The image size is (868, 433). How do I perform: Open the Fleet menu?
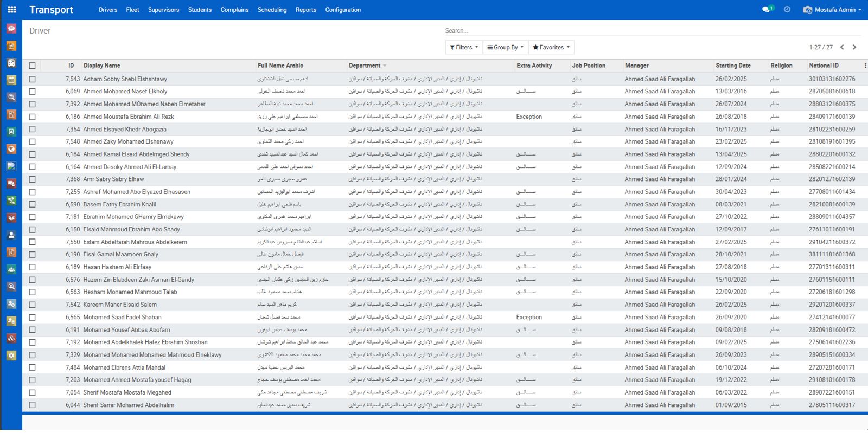click(x=132, y=10)
